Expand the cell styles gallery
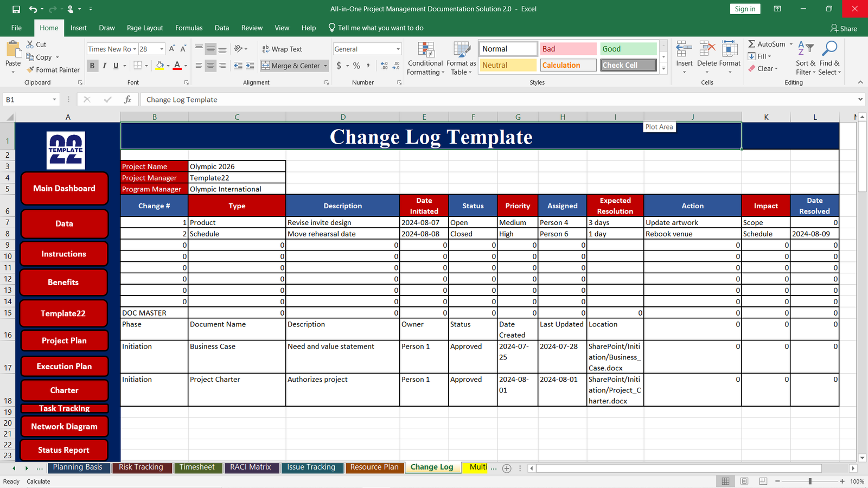This screenshot has width=868, height=488. point(663,68)
